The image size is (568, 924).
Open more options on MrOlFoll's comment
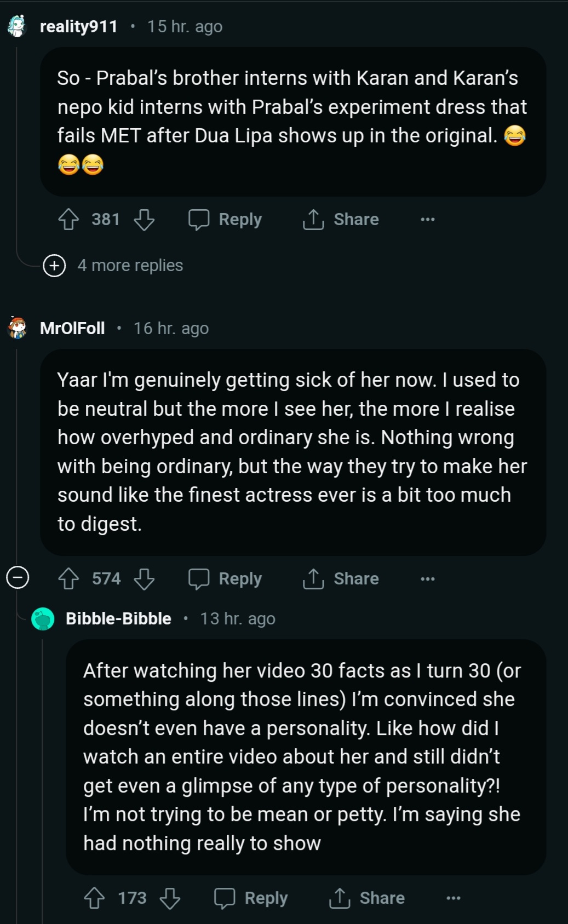point(428,579)
